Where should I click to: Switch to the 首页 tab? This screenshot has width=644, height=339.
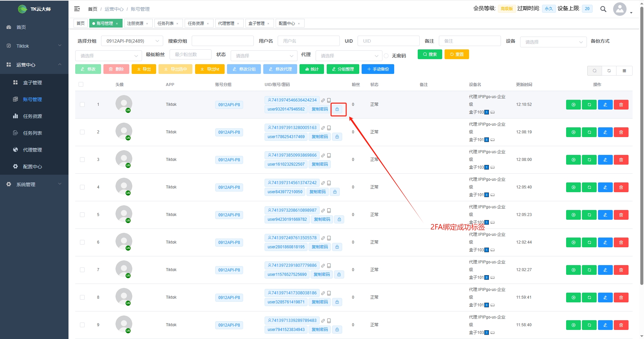click(81, 24)
